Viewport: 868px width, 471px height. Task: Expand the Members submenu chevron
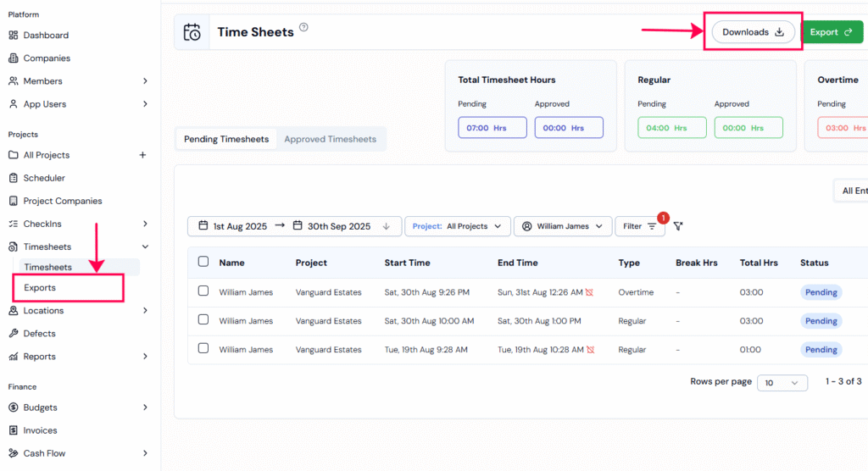[x=145, y=81]
